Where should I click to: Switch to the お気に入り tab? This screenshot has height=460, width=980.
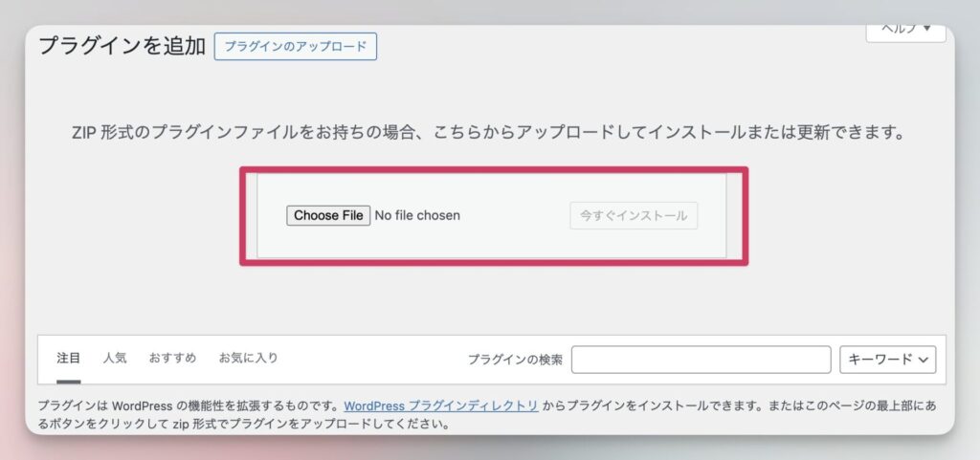[248, 359]
